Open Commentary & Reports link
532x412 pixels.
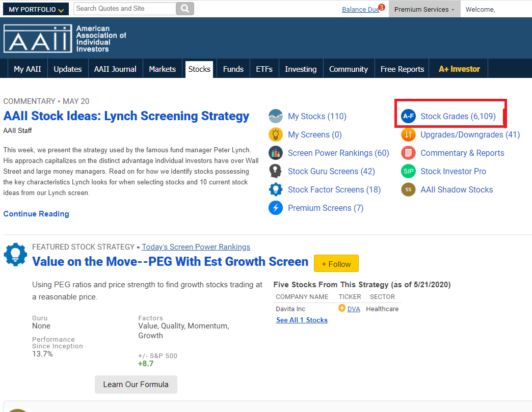click(x=462, y=153)
